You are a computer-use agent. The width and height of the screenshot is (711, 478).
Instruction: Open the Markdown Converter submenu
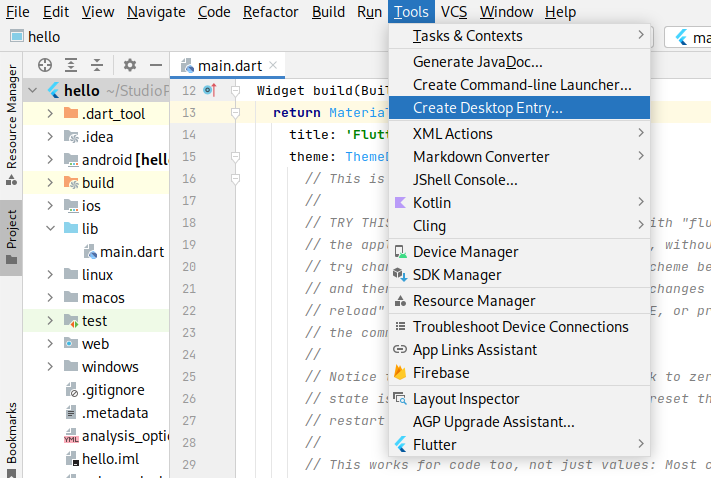[519, 157]
